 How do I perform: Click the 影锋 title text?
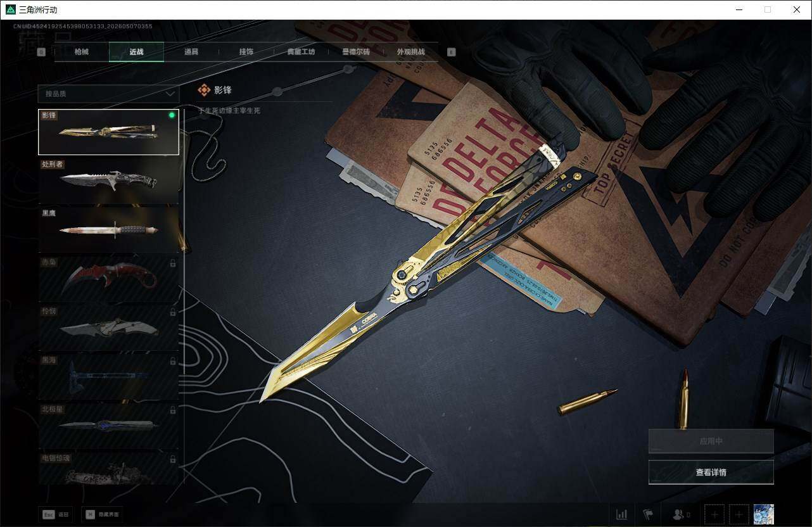click(x=223, y=91)
